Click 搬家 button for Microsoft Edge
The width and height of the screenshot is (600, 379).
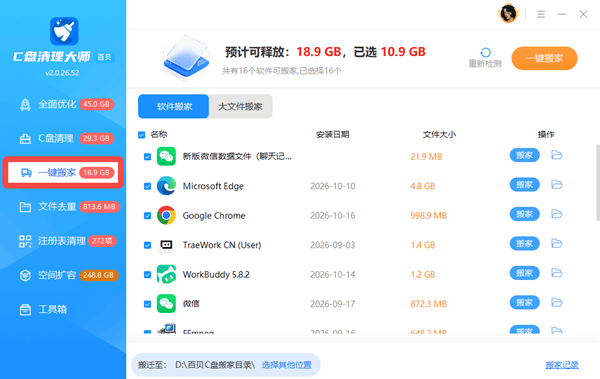tap(525, 185)
